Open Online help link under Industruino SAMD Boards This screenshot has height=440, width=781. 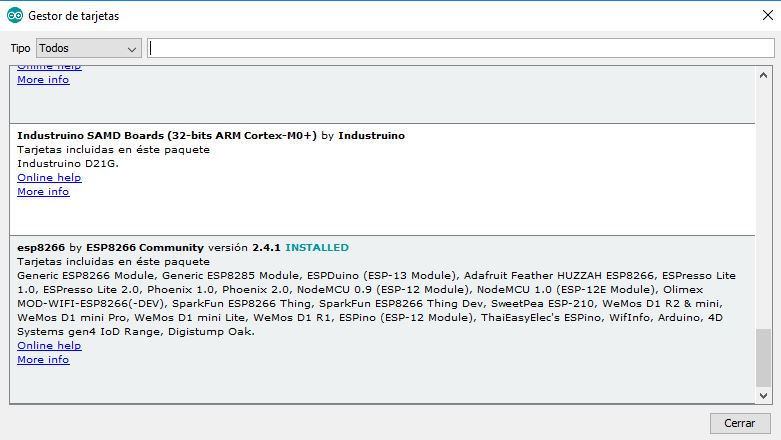pyautogui.click(x=49, y=177)
